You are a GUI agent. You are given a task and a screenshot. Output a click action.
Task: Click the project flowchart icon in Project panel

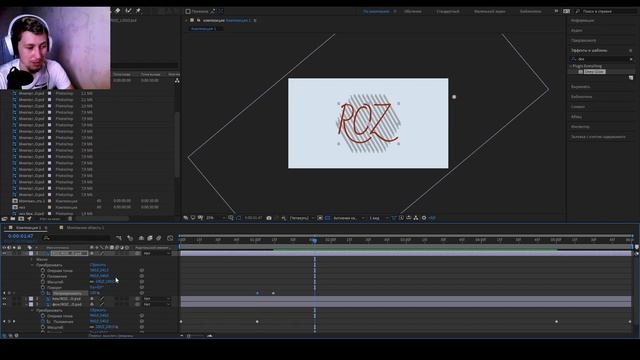177,81
